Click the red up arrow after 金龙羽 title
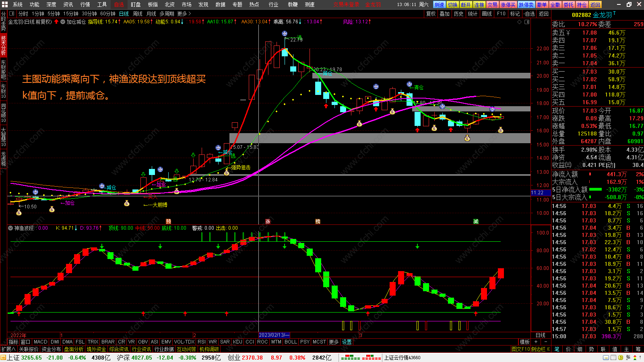Image resolution: width=644 pixels, height=362 pixels. [x=56, y=22]
